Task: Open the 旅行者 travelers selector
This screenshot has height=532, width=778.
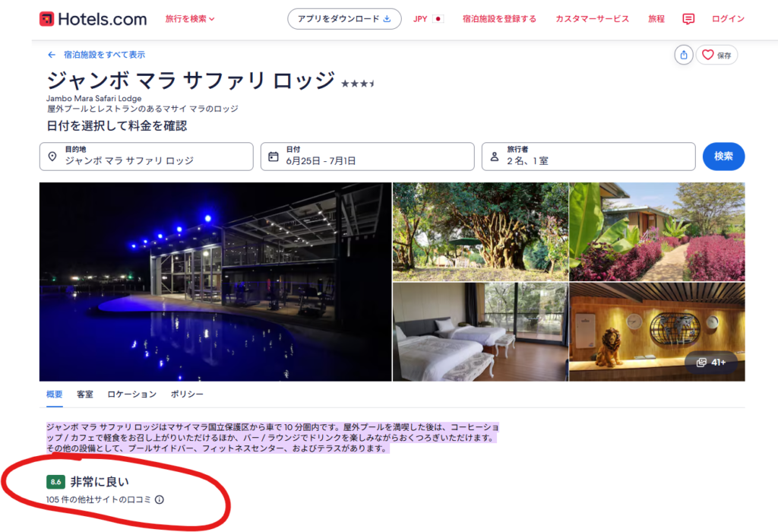Action: [x=589, y=157]
